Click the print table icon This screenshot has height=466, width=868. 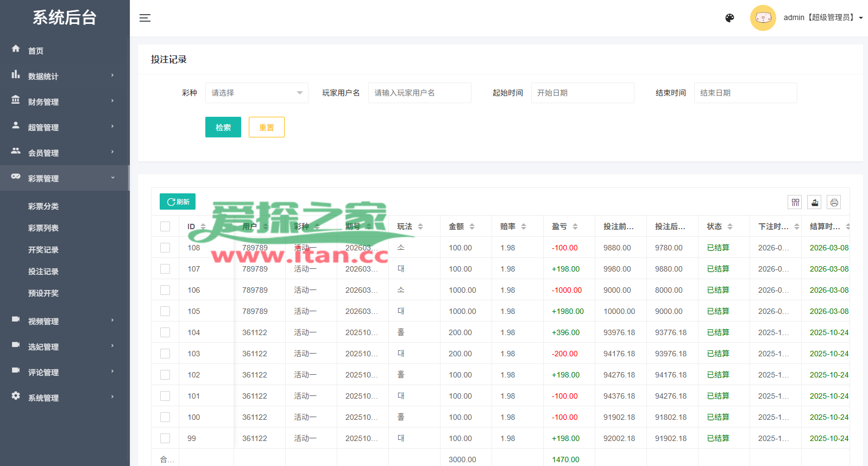tap(834, 203)
